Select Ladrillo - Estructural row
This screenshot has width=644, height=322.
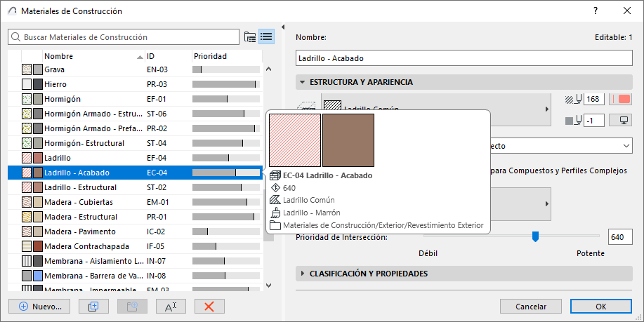pyautogui.click(x=135, y=187)
